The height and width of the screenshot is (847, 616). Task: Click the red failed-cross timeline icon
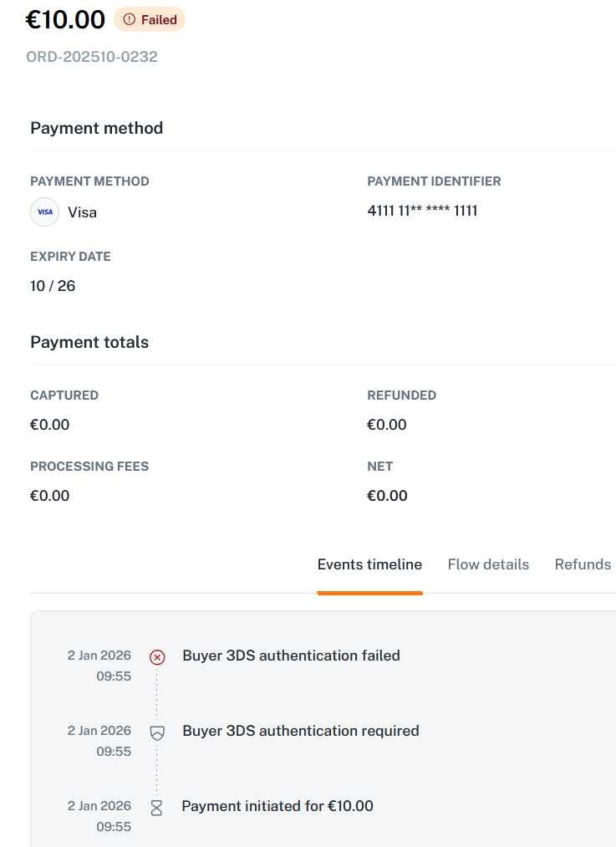point(157,656)
